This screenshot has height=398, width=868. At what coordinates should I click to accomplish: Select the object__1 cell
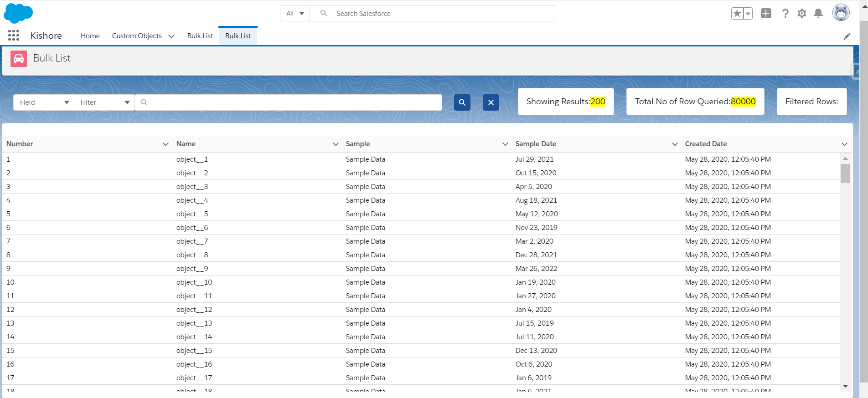[192, 159]
